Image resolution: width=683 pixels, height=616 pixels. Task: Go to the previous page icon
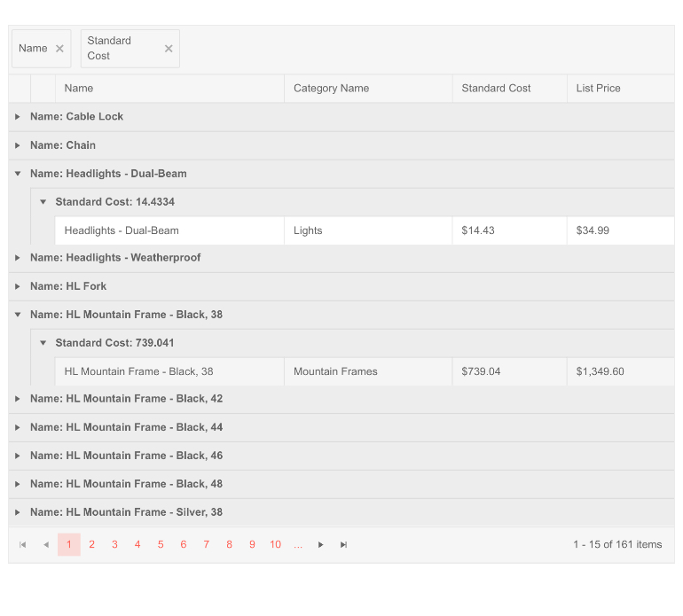46,544
